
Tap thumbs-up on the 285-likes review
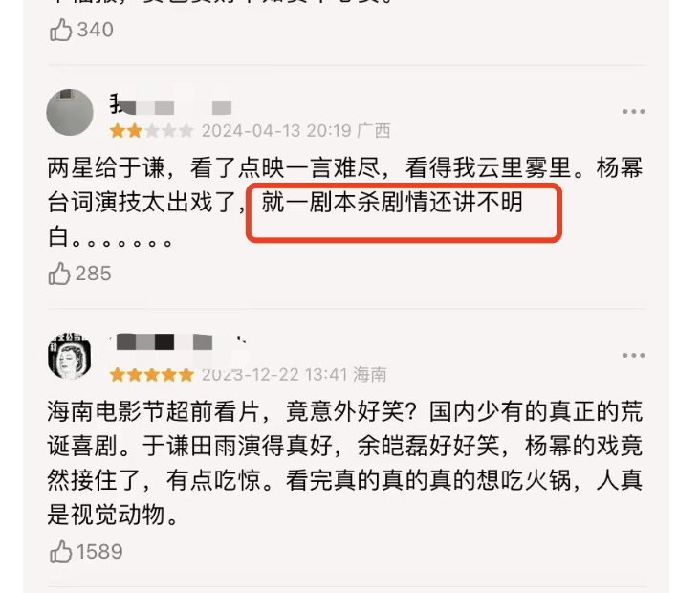pyautogui.click(x=59, y=274)
